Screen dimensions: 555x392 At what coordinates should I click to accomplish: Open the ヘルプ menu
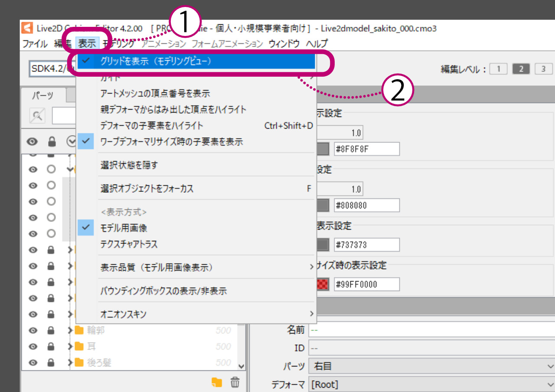pyautogui.click(x=317, y=44)
